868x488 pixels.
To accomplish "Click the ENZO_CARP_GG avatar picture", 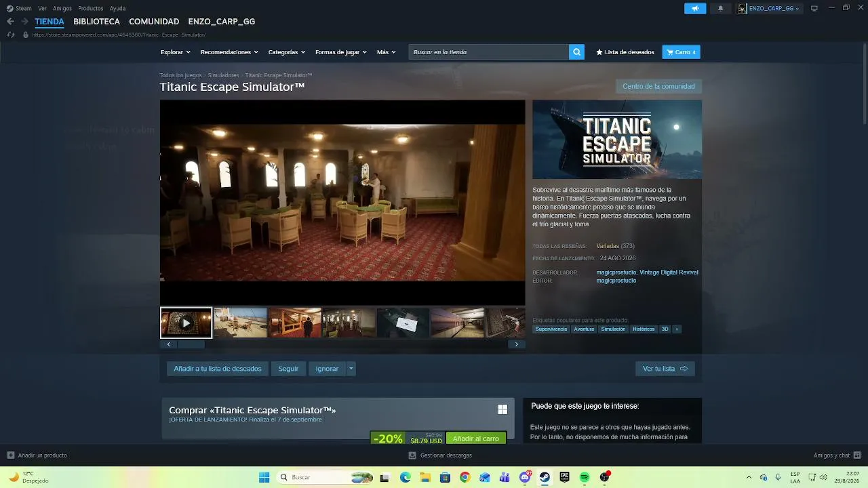I will coord(742,9).
